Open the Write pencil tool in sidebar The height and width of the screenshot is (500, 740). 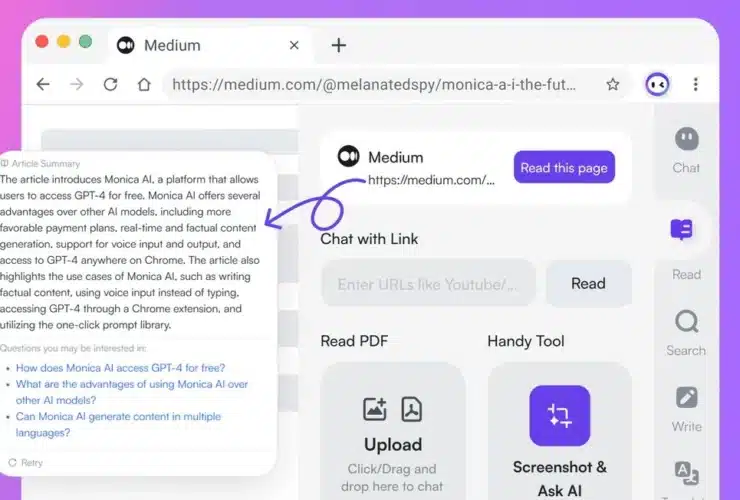click(x=686, y=409)
